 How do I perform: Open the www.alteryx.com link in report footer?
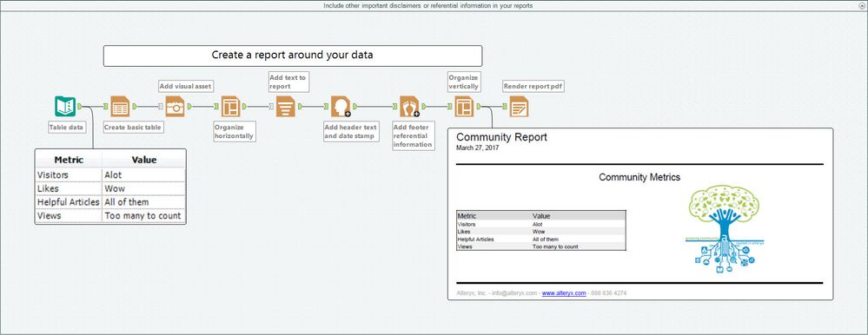point(564,293)
